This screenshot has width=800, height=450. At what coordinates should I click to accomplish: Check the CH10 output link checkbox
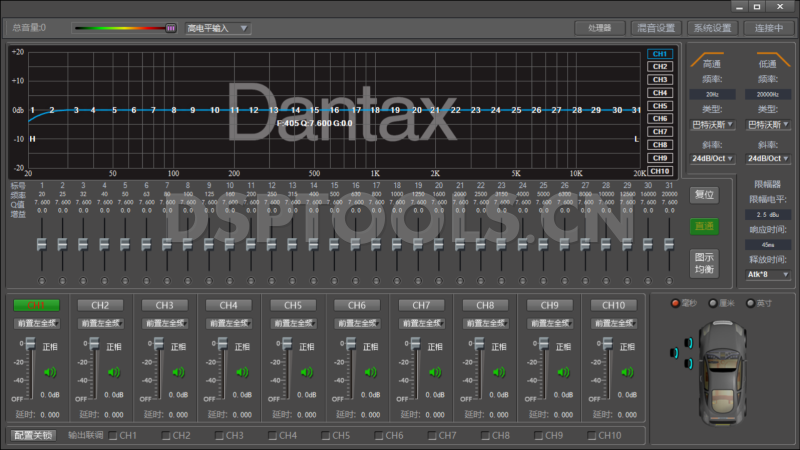(x=592, y=436)
